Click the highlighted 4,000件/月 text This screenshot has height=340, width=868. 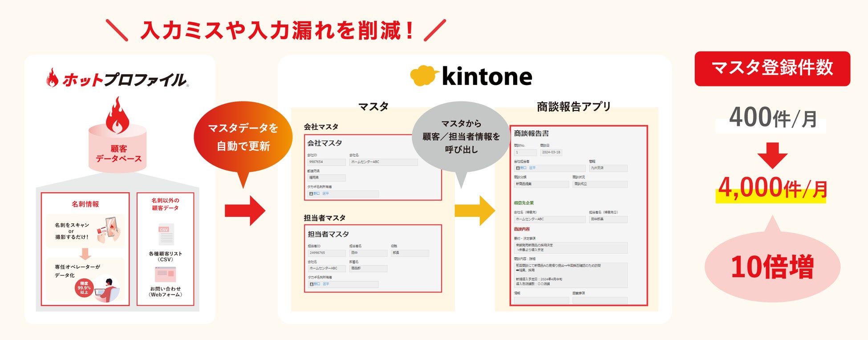point(772,188)
